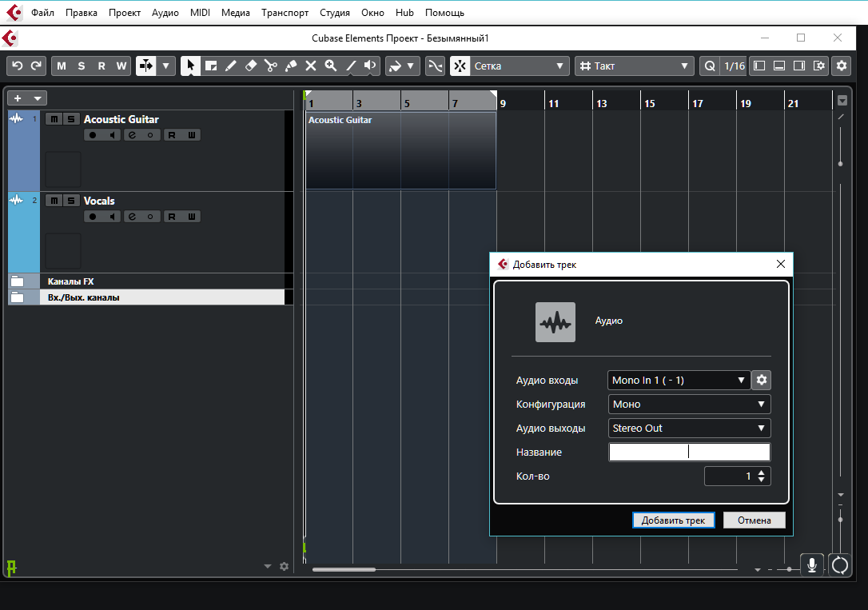The width and height of the screenshot is (868, 610).
Task: Select the Scissors split tool
Action: click(x=270, y=66)
